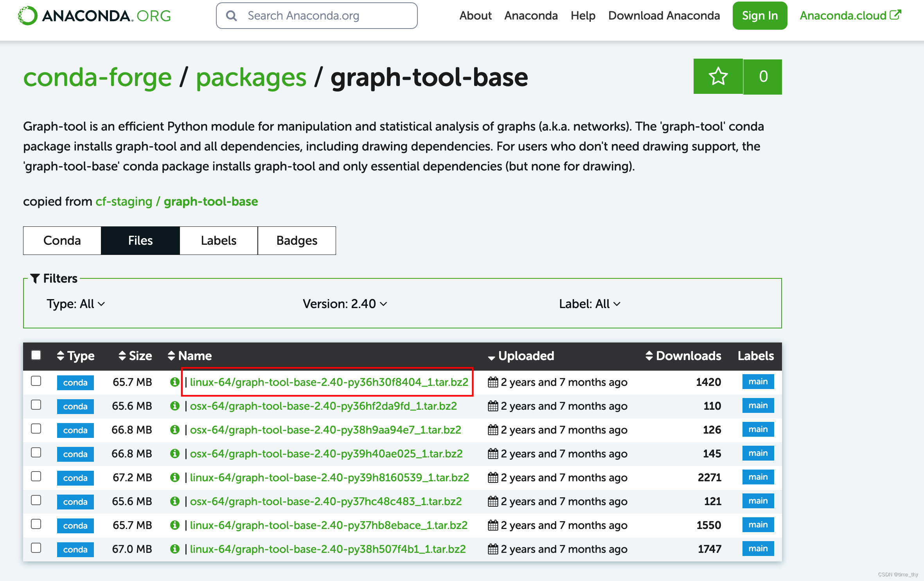This screenshot has height=581, width=924.
Task: Click the Filters toggle icon
Action: [36, 277]
